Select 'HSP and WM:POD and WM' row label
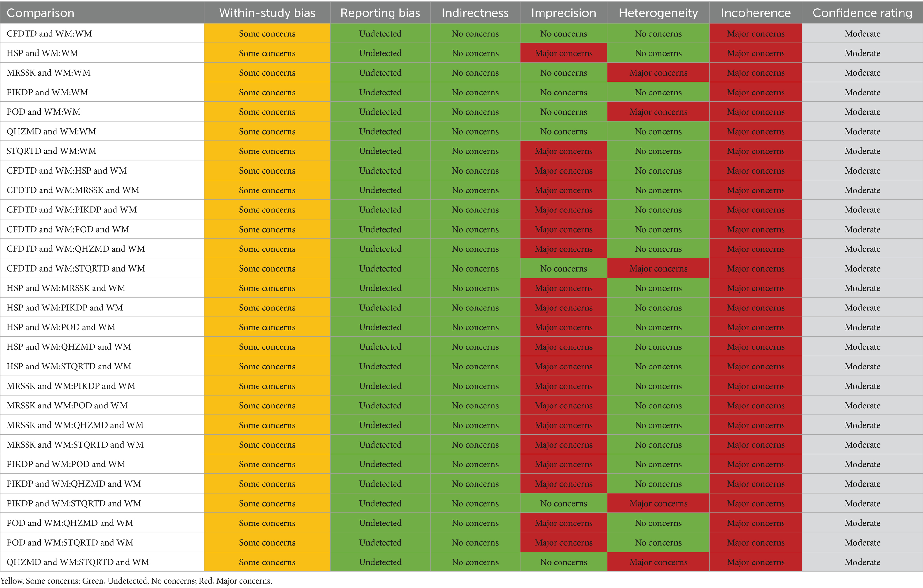This screenshot has width=923, height=588. click(61, 327)
